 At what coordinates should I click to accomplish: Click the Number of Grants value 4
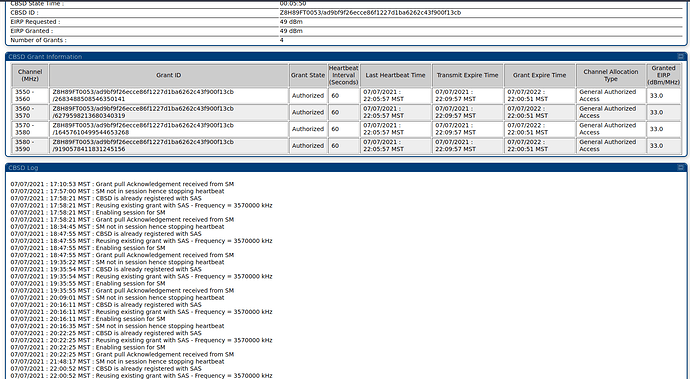click(x=282, y=40)
